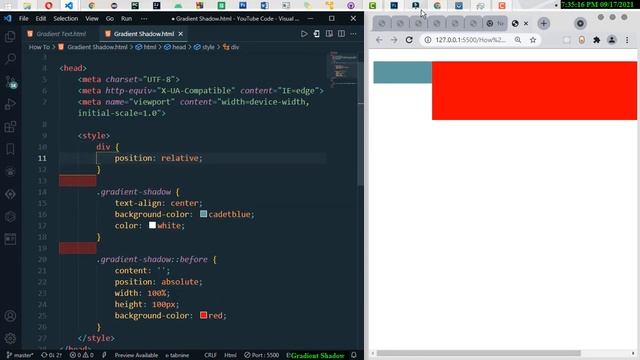The image size is (640, 360).
Task: Click the div breadcrumb segment
Action: click(231, 47)
